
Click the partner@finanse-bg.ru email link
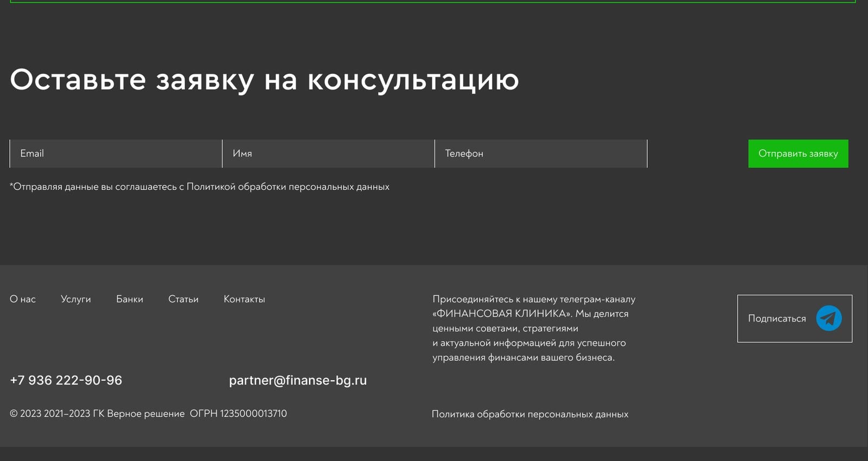[298, 380]
